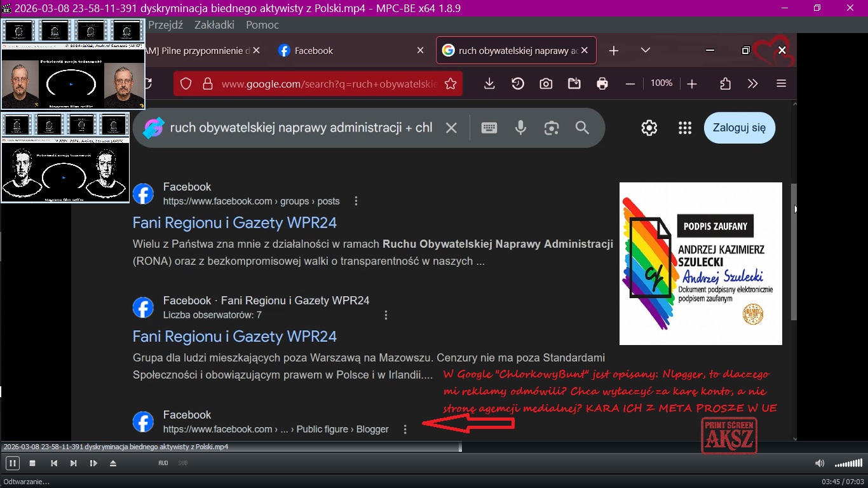Open first Fani Regionu i Gazety WPR24 link
Image resolution: width=868 pixels, height=488 pixels.
point(234,223)
